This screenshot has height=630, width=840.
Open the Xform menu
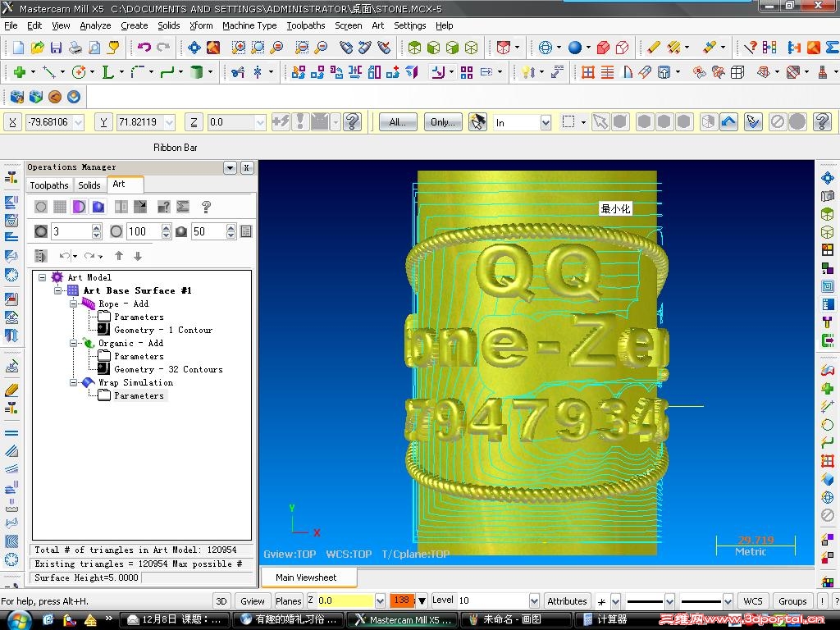pyautogui.click(x=201, y=25)
